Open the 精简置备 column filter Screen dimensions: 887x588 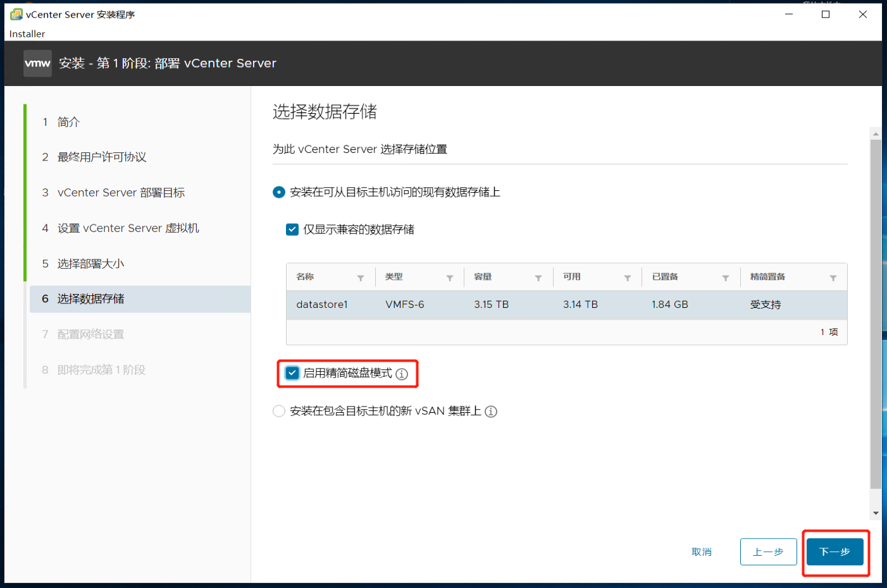tap(833, 277)
